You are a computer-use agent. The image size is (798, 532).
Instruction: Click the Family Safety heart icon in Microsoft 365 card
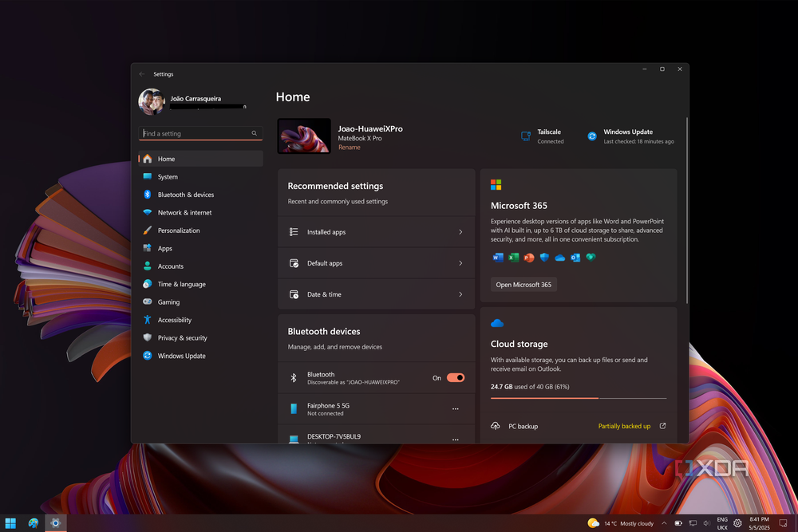click(x=591, y=258)
